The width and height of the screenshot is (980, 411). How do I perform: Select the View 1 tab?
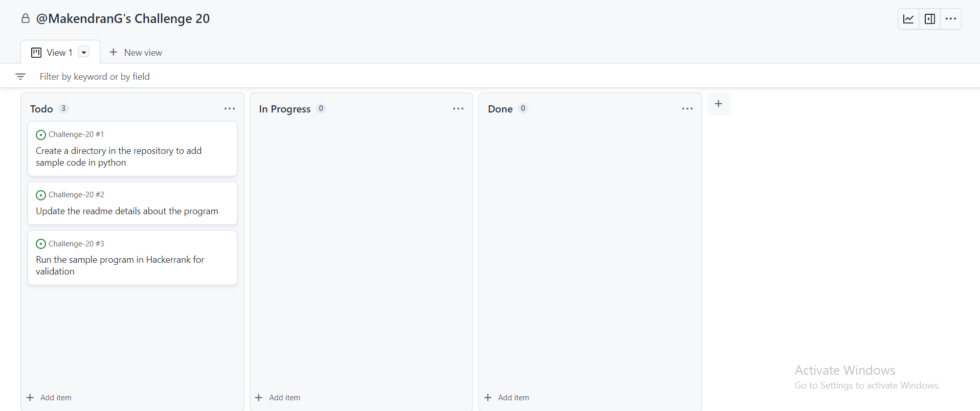[60, 52]
